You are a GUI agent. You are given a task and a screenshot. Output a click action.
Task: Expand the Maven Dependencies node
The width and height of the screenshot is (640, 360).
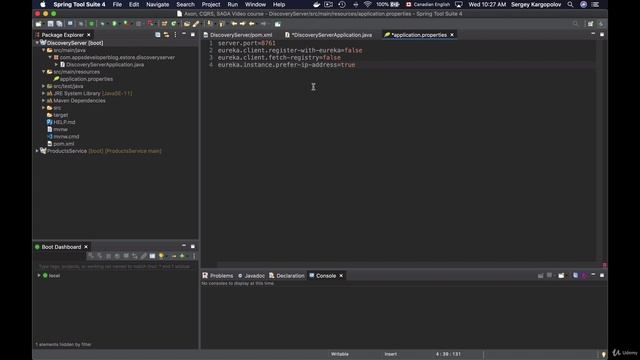pos(44,100)
